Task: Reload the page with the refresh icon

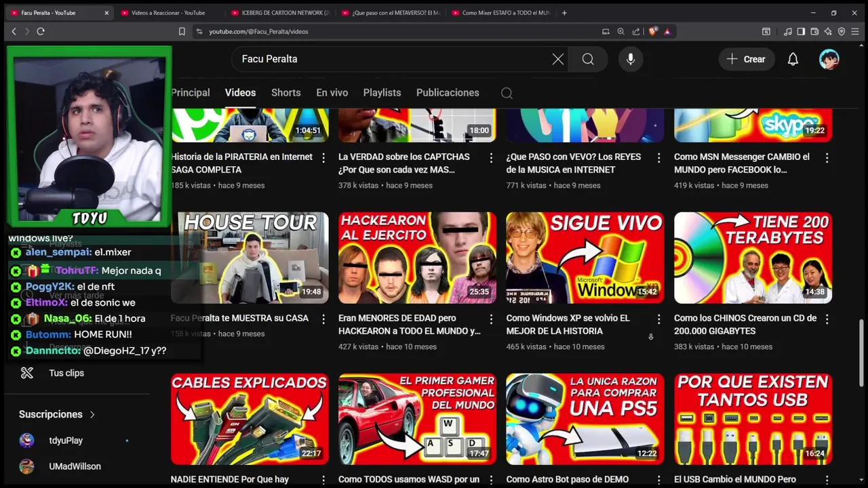Action: coord(41,31)
